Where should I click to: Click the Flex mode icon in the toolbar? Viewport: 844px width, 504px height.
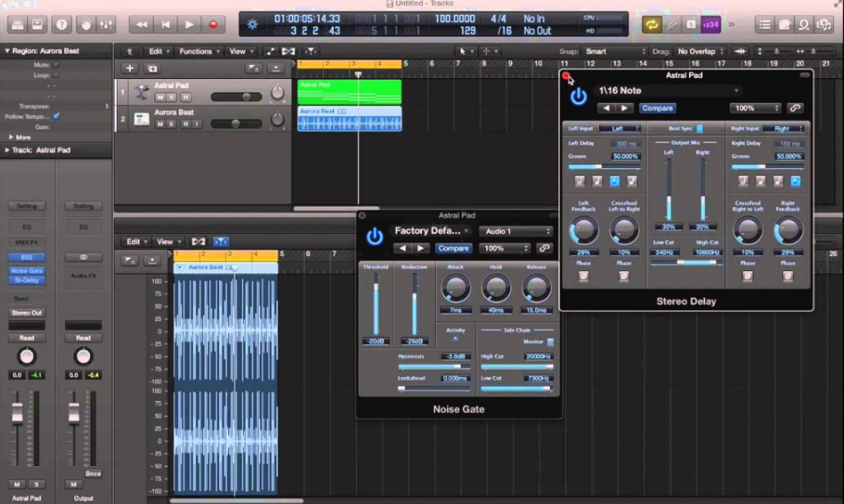310,51
